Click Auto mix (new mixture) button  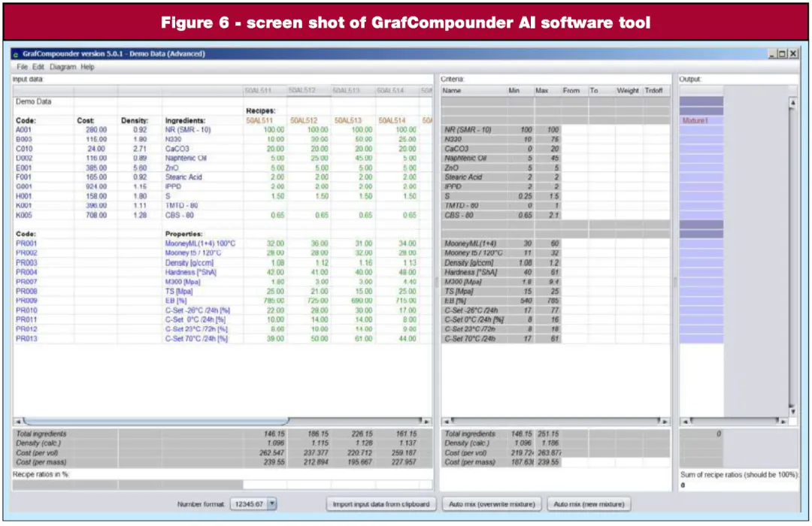[589, 503]
